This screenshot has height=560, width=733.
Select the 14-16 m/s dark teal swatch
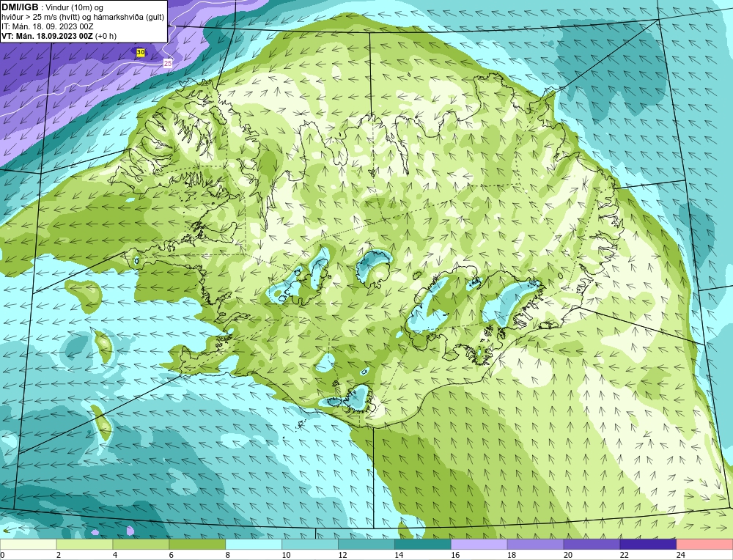tap(423, 544)
